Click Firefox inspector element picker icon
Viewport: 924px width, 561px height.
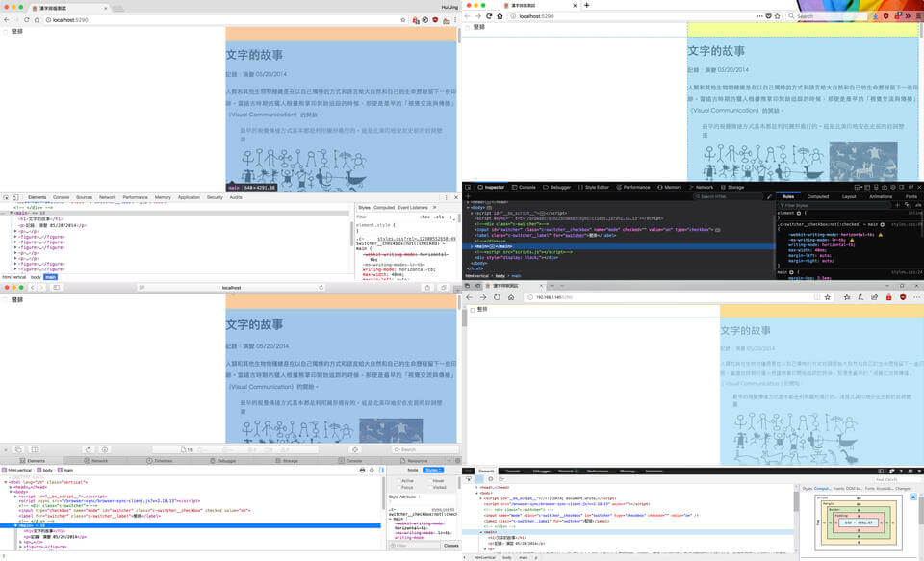pyautogui.click(x=468, y=187)
